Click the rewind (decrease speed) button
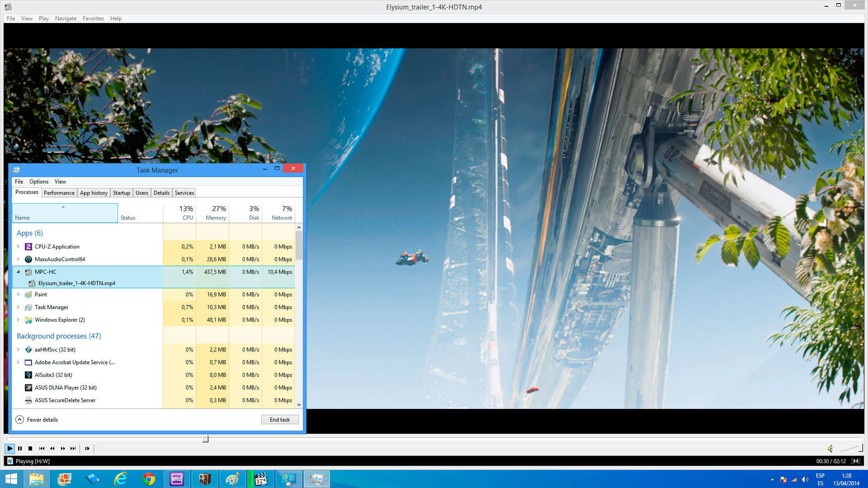 click(52, 449)
